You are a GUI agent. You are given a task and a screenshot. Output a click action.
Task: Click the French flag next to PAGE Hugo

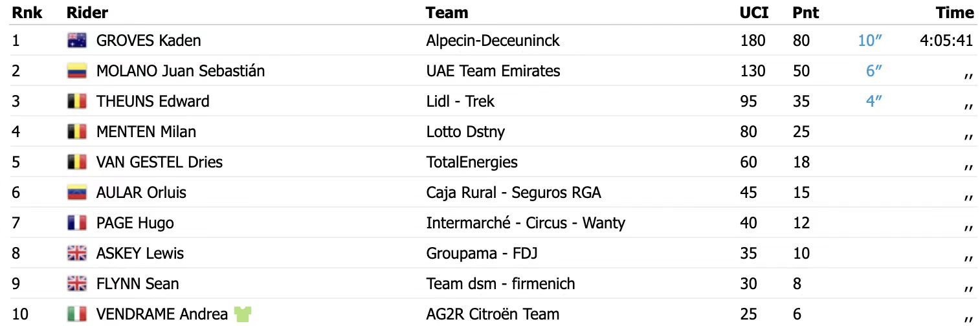tap(76, 223)
